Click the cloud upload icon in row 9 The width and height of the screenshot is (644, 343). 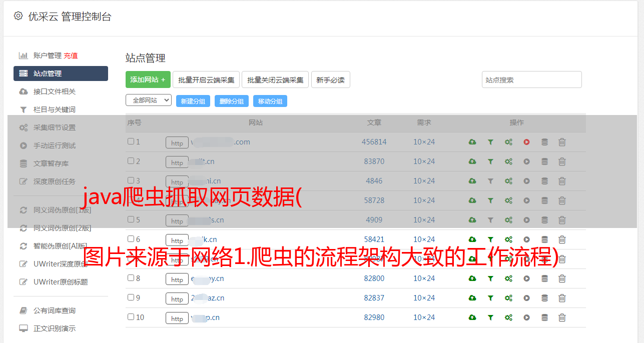click(472, 298)
